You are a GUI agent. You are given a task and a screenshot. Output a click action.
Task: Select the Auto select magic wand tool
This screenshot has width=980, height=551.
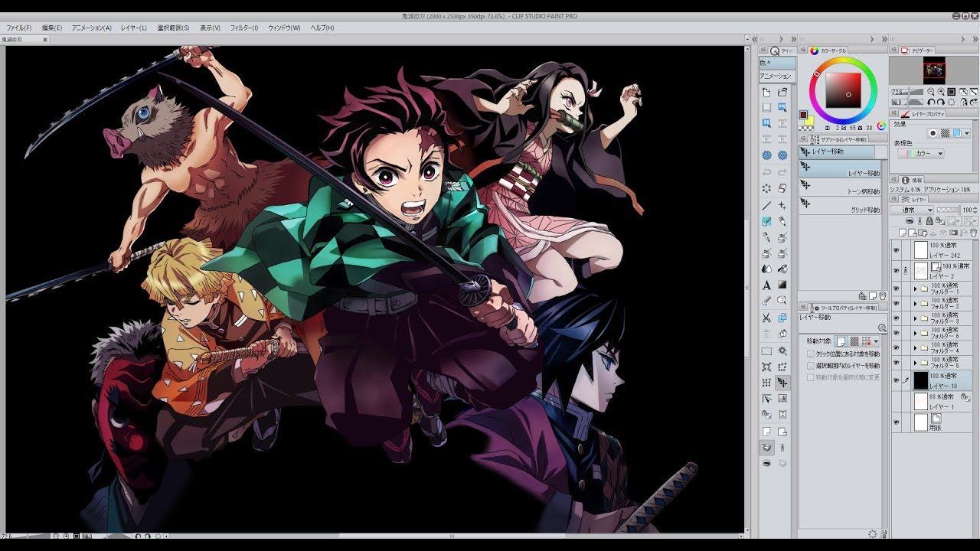[782, 351]
